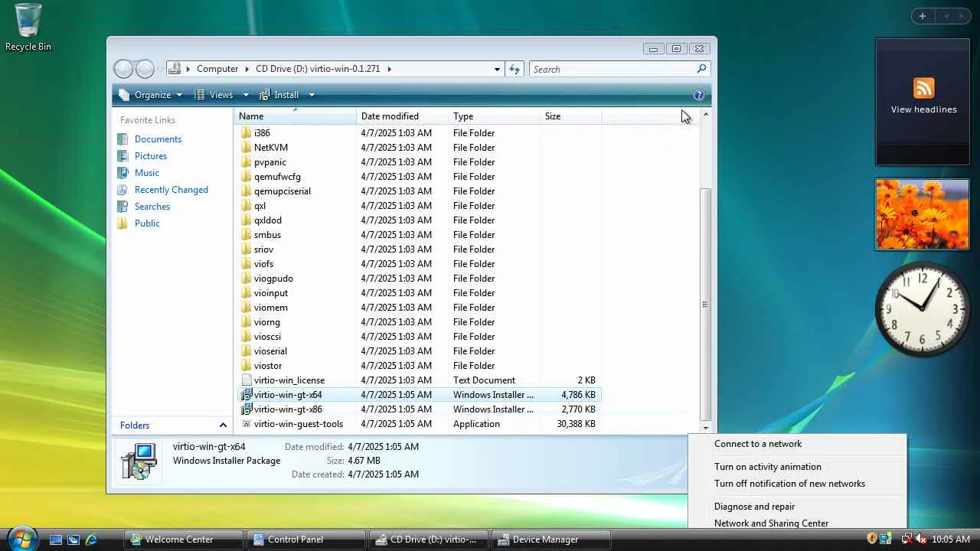Select the viogpudo folder name

pos(273,279)
